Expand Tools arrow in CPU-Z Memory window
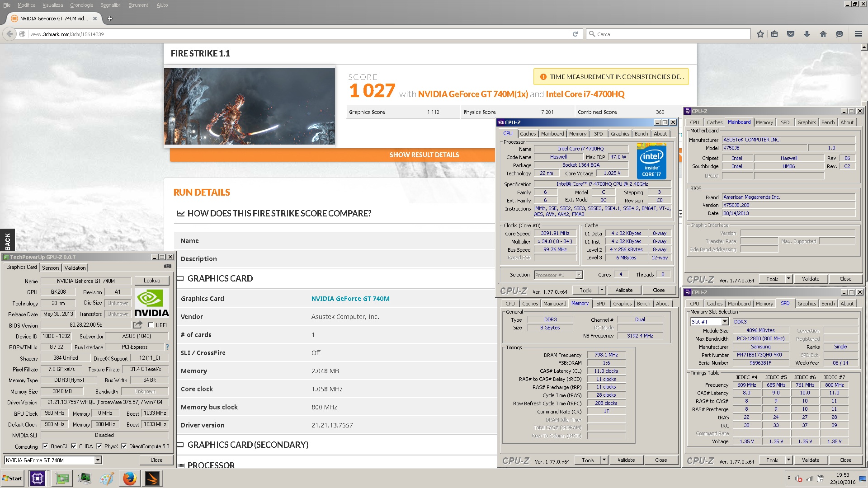Image resolution: width=868 pixels, height=488 pixels. (604, 460)
